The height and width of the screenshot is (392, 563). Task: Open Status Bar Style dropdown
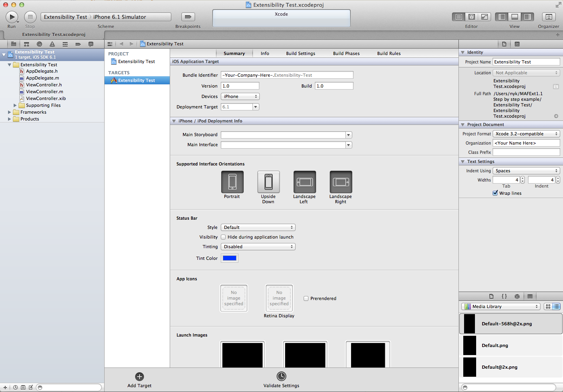point(258,227)
